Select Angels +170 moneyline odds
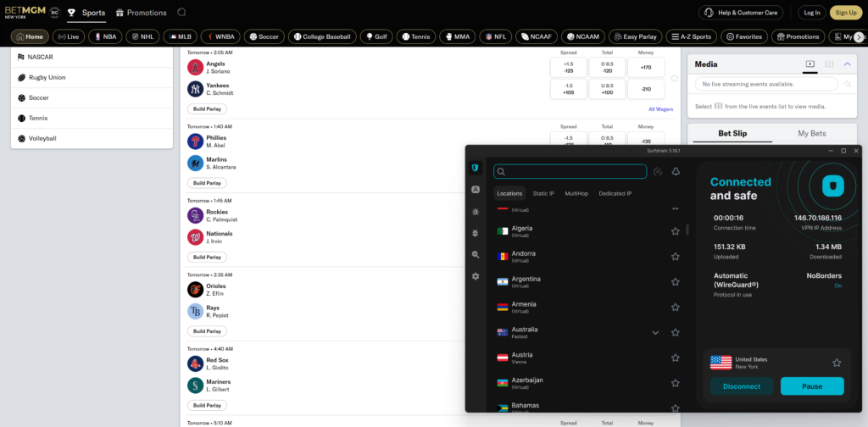Image resolution: width=868 pixels, height=427 pixels. 645,68
